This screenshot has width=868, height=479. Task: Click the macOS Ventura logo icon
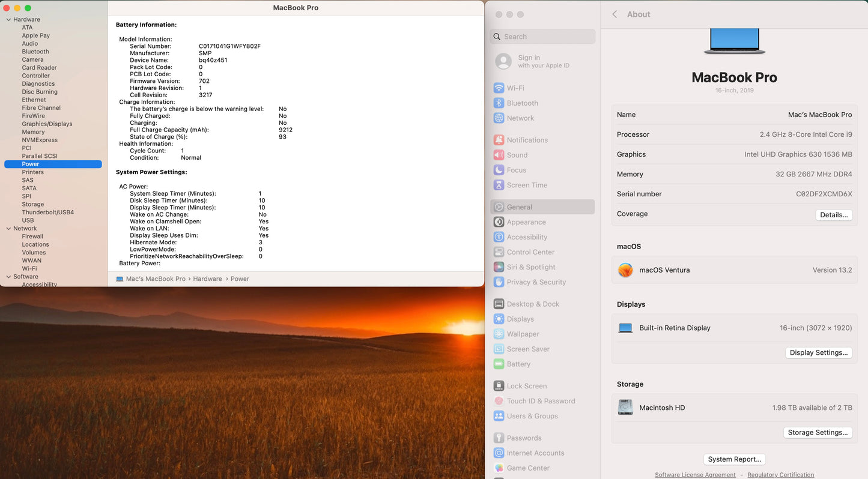625,270
